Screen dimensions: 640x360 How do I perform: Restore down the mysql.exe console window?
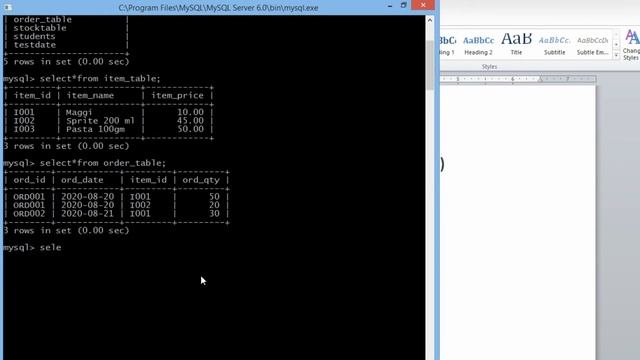tap(403, 5)
